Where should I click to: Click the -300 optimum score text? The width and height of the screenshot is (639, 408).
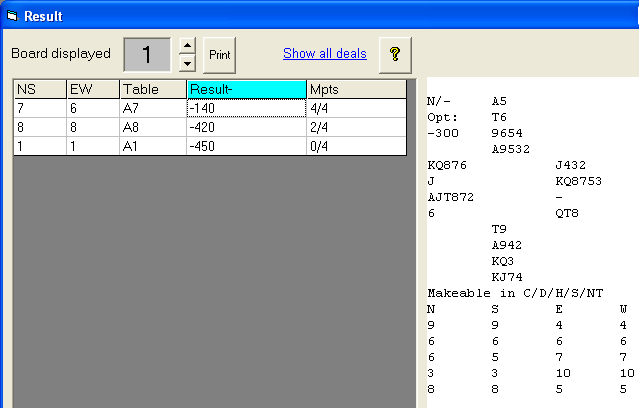coord(443,133)
